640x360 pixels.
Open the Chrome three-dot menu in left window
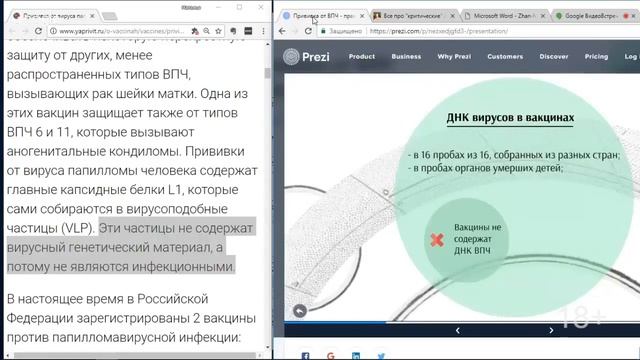[263, 31]
